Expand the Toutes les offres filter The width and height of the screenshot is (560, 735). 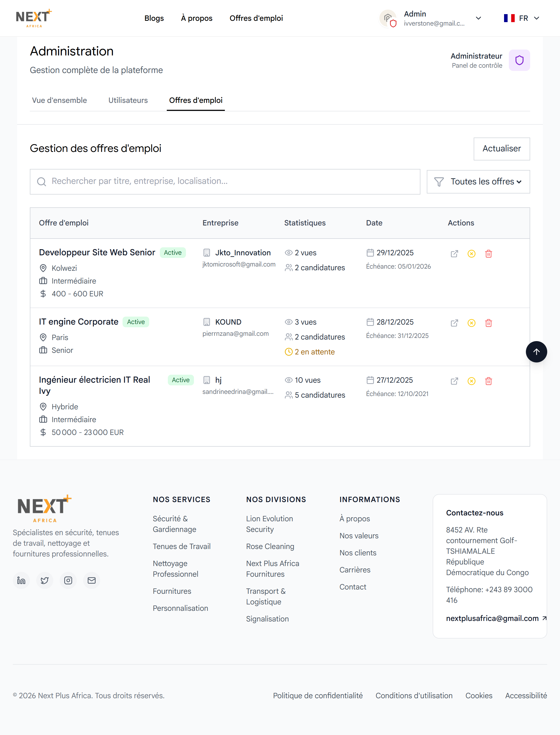point(478,182)
